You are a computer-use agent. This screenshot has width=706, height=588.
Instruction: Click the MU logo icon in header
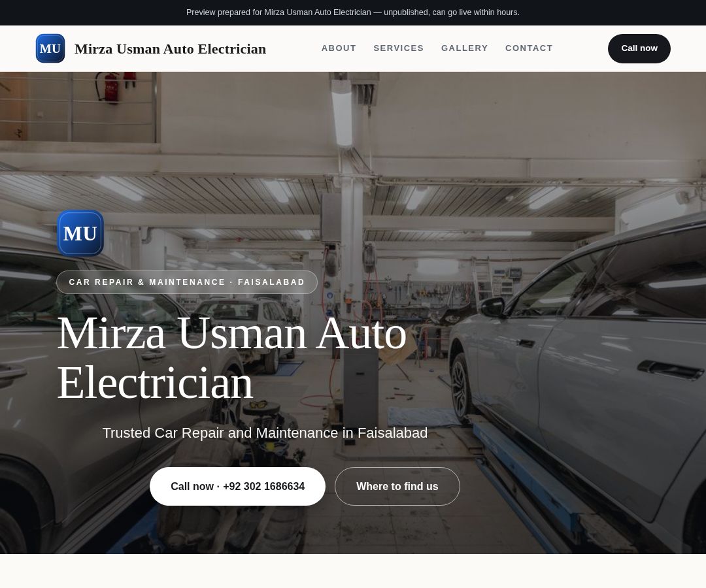[x=50, y=48]
